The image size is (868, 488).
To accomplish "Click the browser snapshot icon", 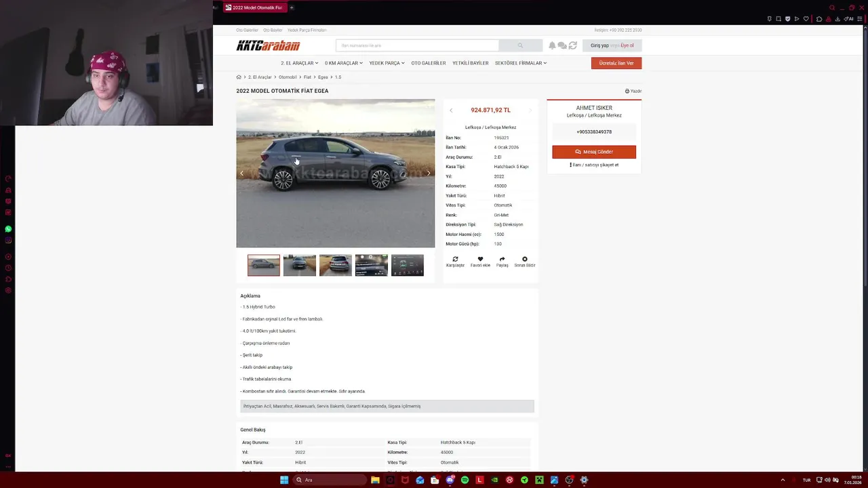I will point(778,19).
